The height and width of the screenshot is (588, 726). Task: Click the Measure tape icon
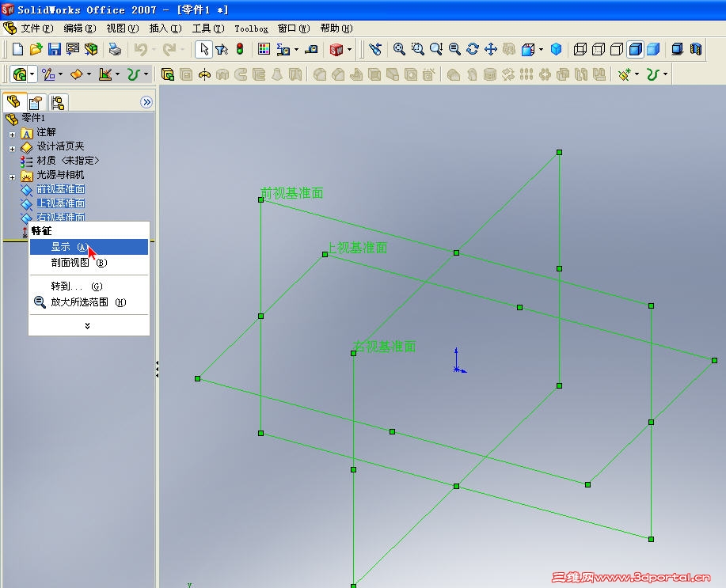pos(312,49)
